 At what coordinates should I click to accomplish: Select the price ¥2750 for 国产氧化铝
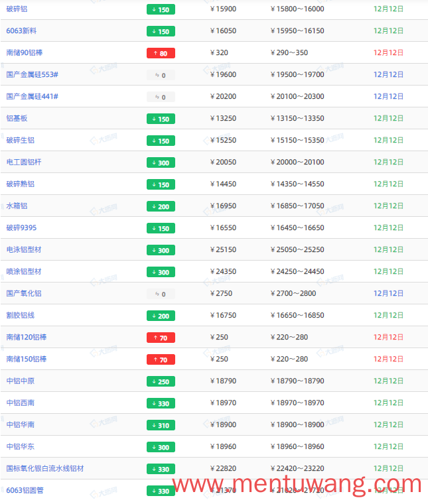pyautogui.click(x=221, y=293)
